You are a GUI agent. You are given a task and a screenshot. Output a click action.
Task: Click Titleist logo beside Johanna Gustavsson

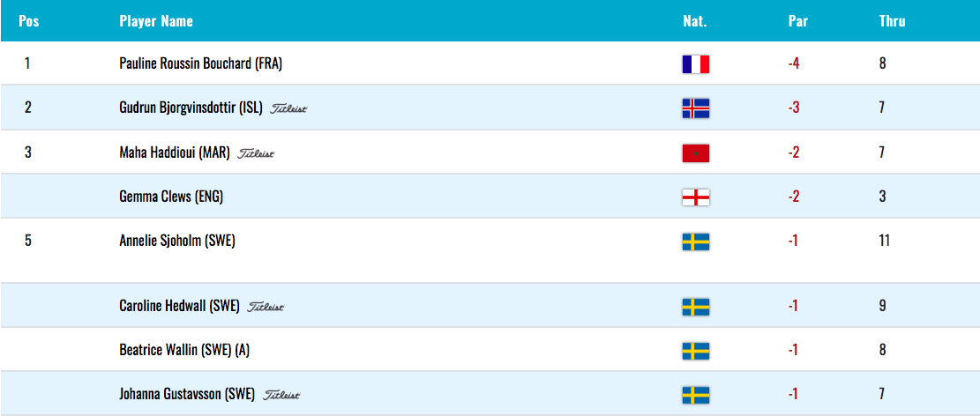click(x=282, y=396)
